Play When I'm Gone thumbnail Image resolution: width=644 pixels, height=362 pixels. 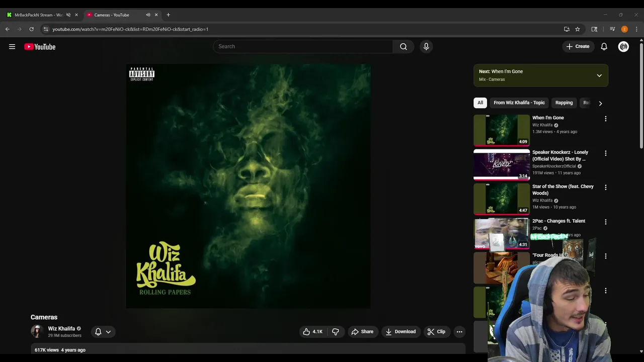coord(502,130)
